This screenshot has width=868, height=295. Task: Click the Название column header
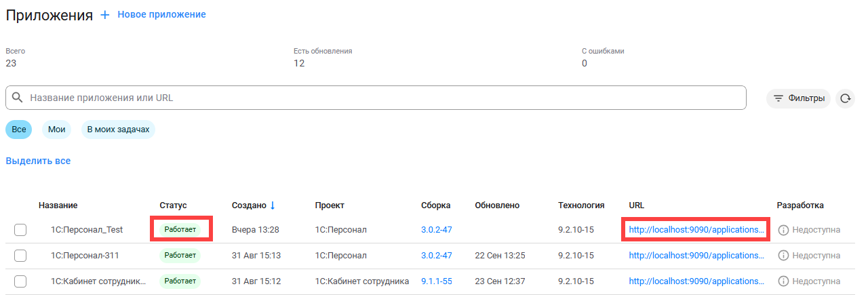pos(58,205)
